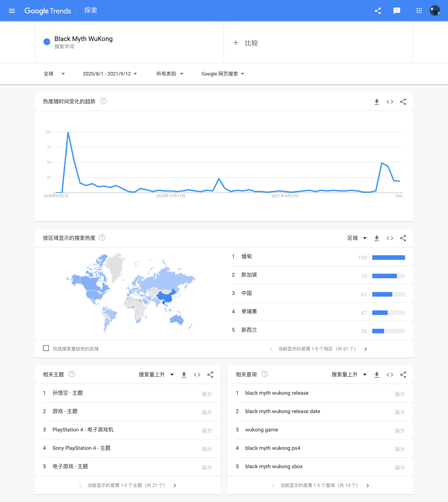The image size is (448, 502).
Task: Enable 包括搜索量较低的区域 checkbox
Action: click(46, 348)
